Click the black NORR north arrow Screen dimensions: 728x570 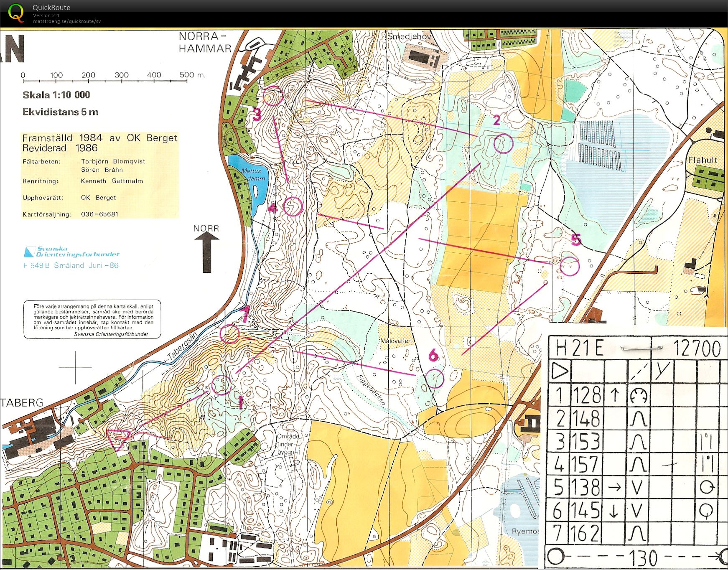coord(206,252)
